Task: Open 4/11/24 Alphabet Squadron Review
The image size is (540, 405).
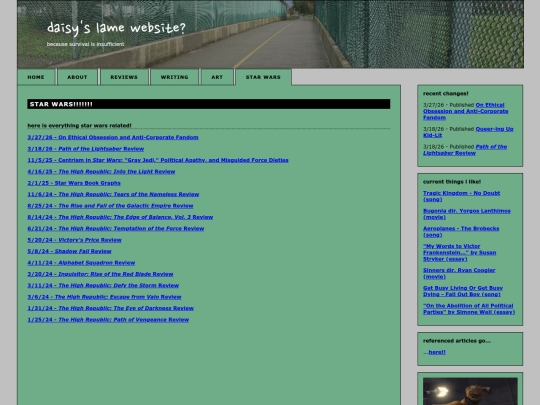Action: (x=81, y=262)
